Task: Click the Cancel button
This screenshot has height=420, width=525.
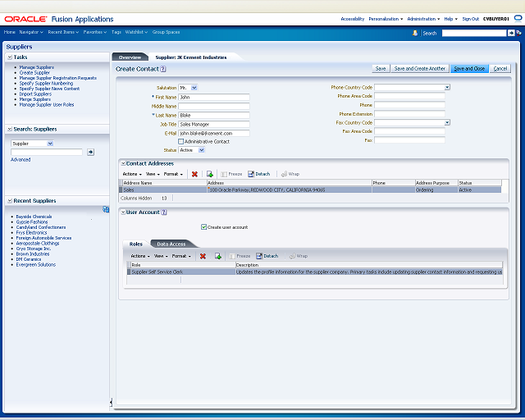Action: tap(500, 69)
